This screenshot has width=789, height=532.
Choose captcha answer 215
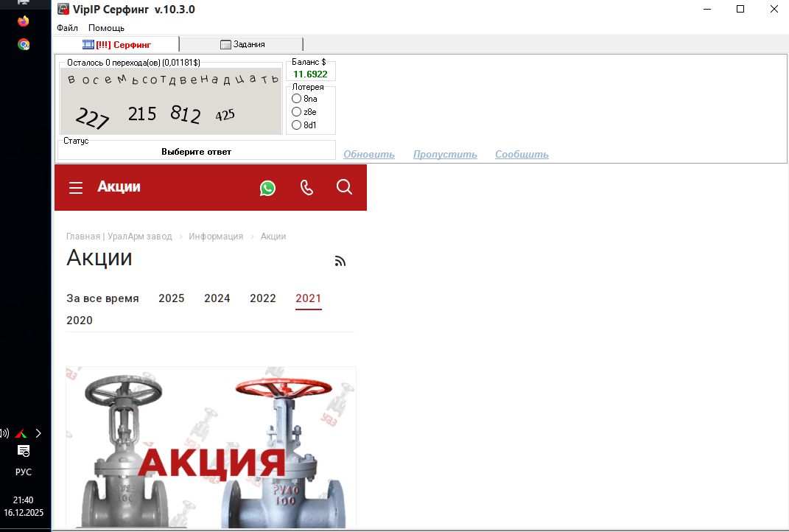pos(142,114)
